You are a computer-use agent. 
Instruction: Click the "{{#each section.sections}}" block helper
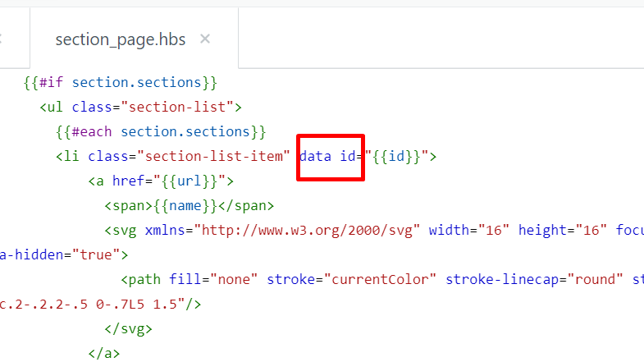(161, 131)
